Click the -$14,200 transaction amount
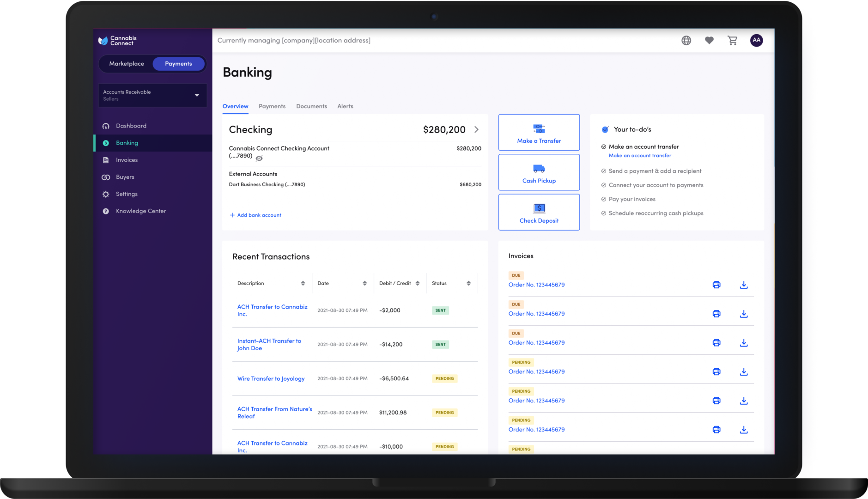The image size is (868, 499). pos(391,345)
